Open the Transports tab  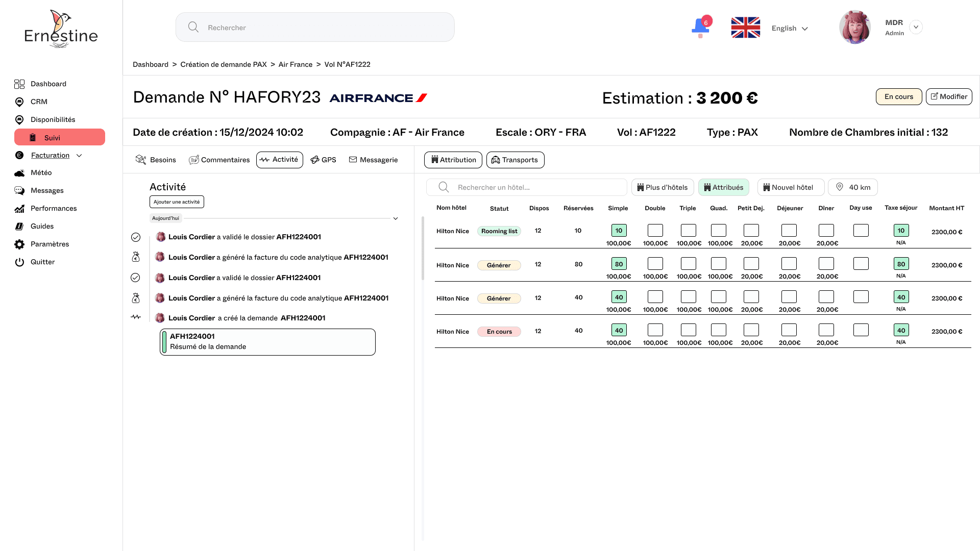(515, 160)
